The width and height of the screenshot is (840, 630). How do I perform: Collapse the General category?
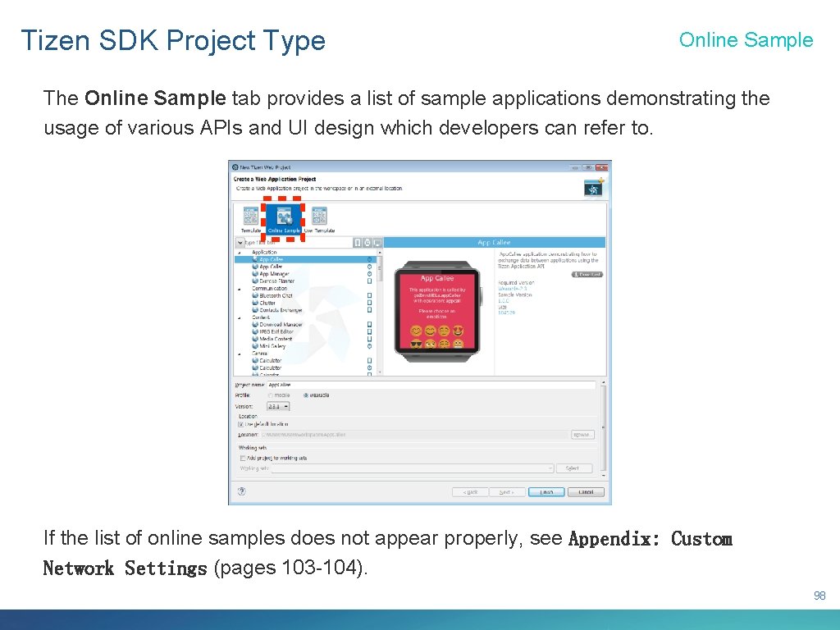point(240,354)
